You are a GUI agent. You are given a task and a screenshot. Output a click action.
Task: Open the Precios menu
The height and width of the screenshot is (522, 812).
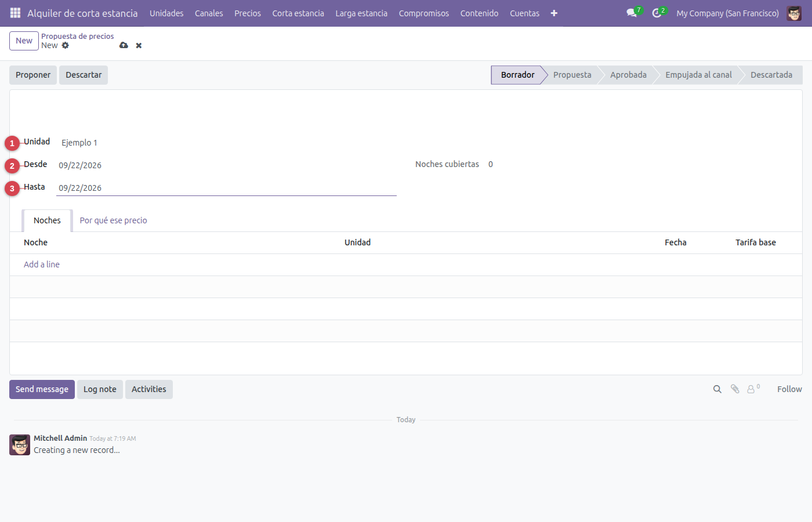pos(248,13)
